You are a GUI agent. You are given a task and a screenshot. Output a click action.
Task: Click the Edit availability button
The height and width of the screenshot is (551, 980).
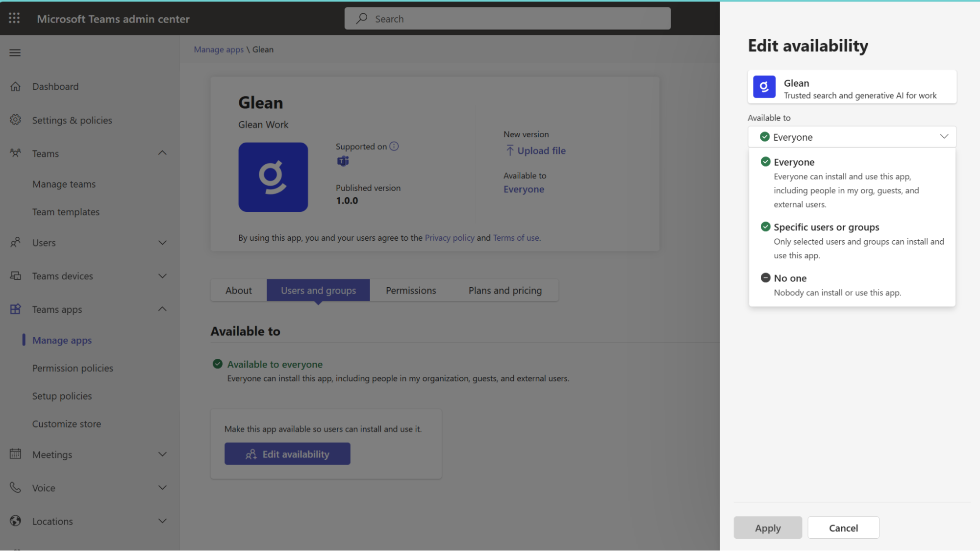click(287, 454)
